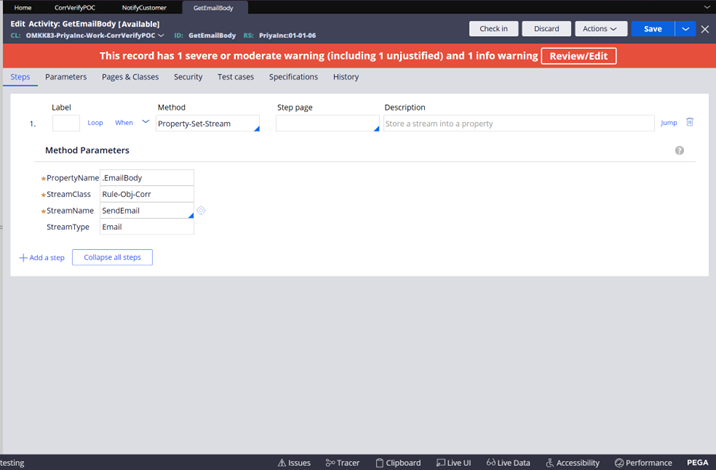
Task: Switch to the Home tab
Action: (x=23, y=8)
